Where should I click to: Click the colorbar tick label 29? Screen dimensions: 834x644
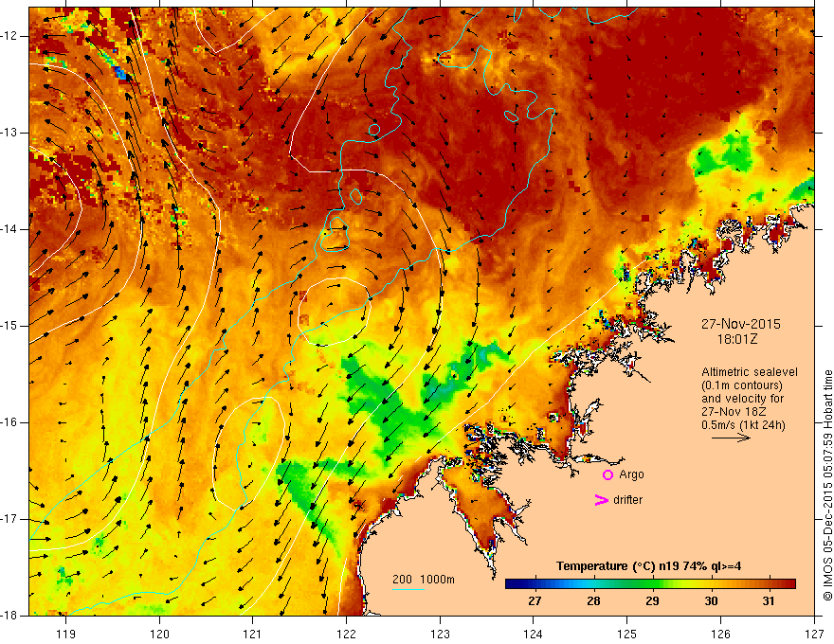click(652, 601)
